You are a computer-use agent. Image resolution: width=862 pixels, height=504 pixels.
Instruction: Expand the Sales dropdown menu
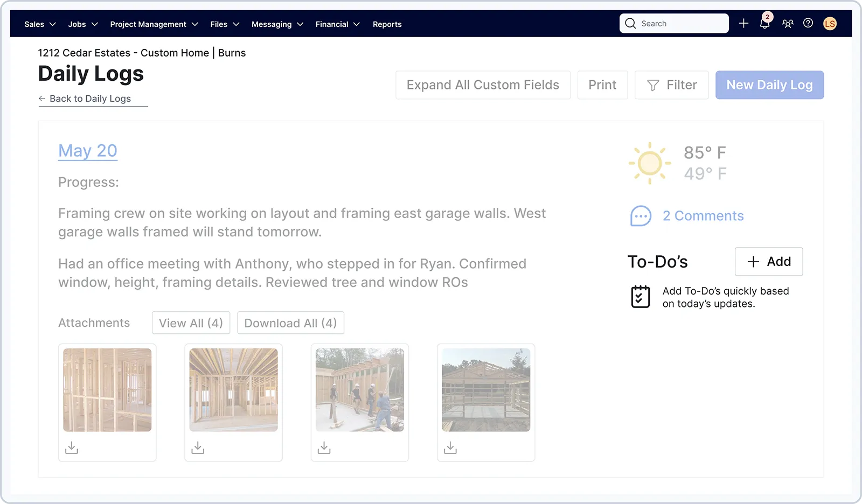(x=40, y=24)
